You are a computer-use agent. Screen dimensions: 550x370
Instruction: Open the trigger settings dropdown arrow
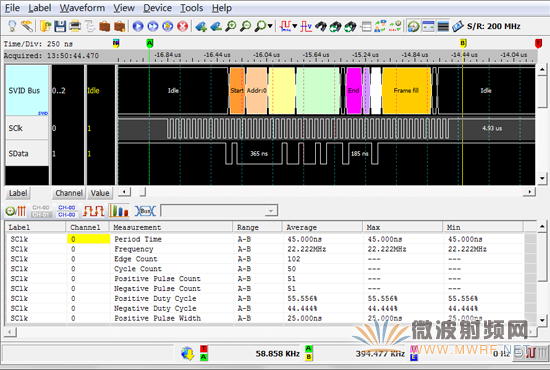pyautogui.click(x=295, y=26)
